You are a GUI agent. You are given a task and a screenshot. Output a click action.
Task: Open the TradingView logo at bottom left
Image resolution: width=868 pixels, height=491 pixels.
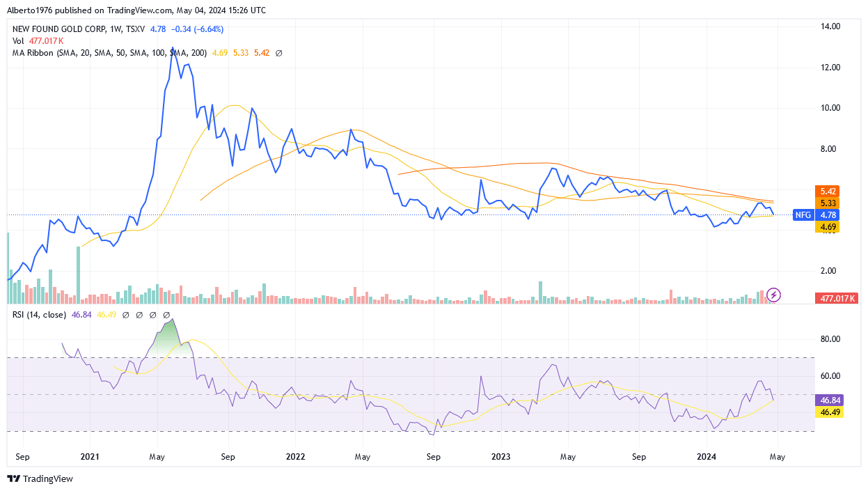click(x=40, y=478)
